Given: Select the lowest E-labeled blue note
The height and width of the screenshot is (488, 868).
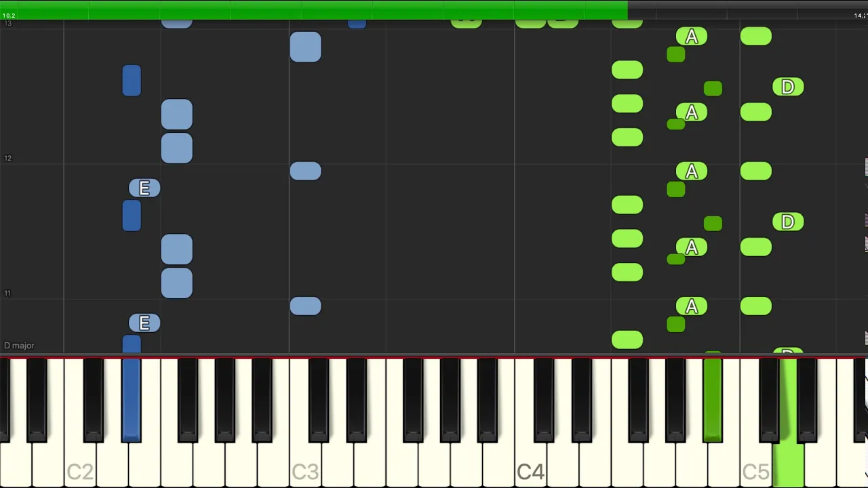Looking at the screenshot, I should [x=144, y=323].
